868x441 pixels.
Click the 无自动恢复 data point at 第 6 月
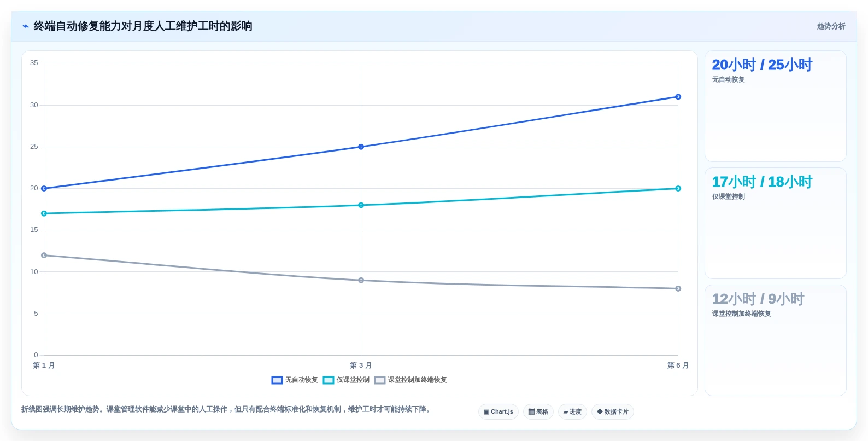point(678,97)
